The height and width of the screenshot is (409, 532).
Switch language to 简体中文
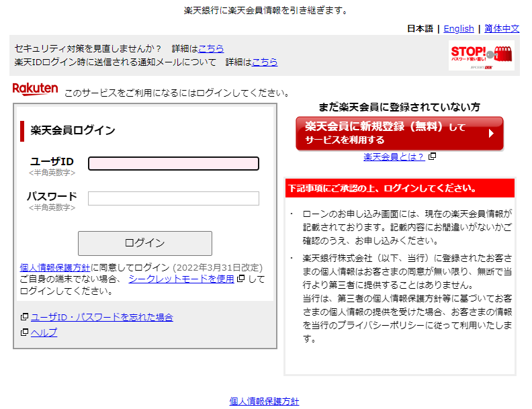tap(502, 28)
